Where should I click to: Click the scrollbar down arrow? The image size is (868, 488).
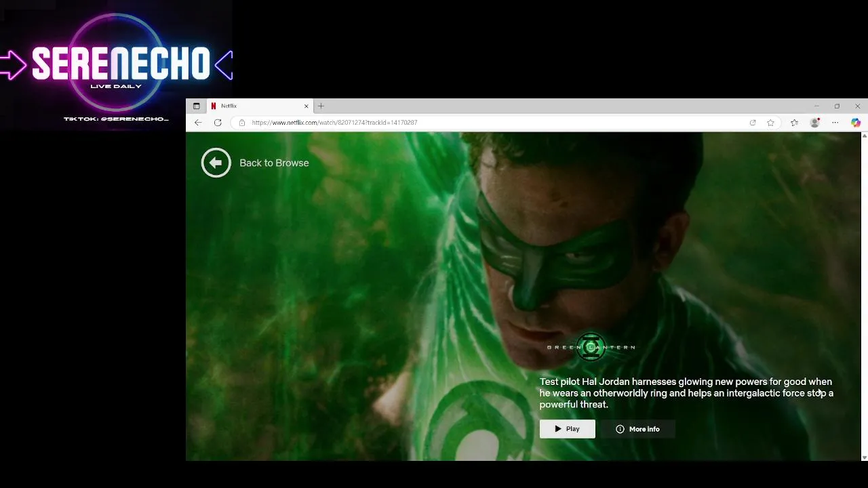(x=864, y=457)
